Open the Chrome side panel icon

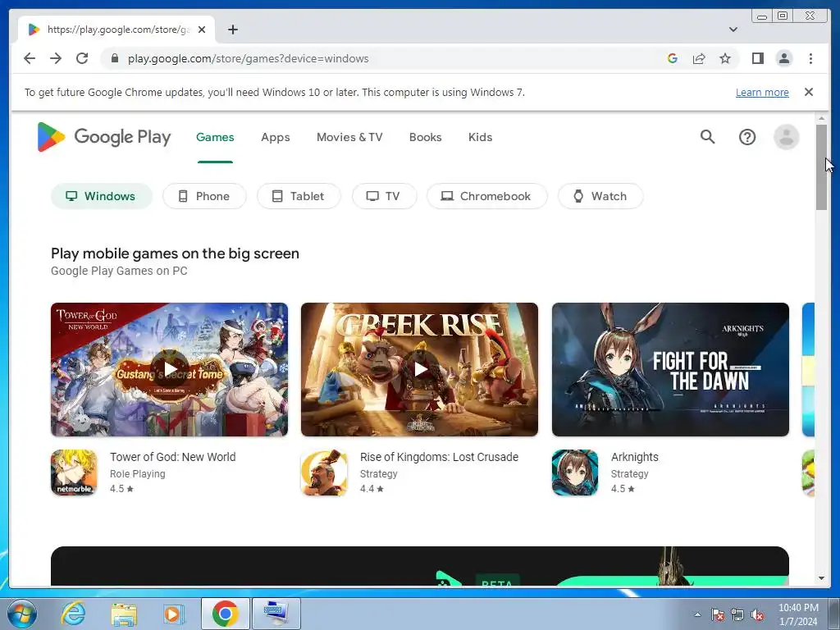(x=757, y=58)
